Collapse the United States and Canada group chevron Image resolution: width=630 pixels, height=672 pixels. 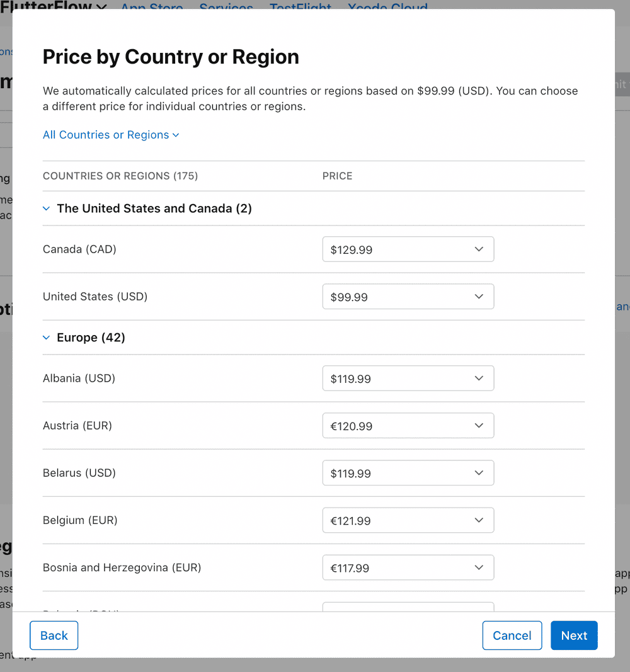click(46, 208)
